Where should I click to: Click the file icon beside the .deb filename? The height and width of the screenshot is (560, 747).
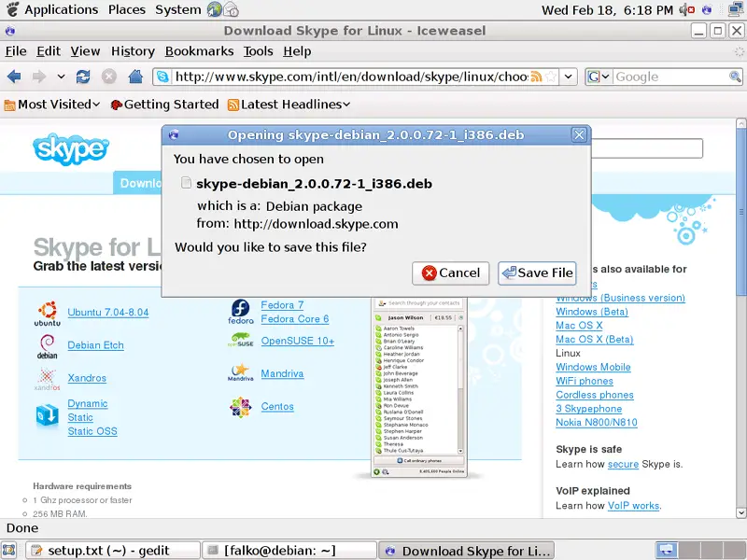click(x=186, y=183)
